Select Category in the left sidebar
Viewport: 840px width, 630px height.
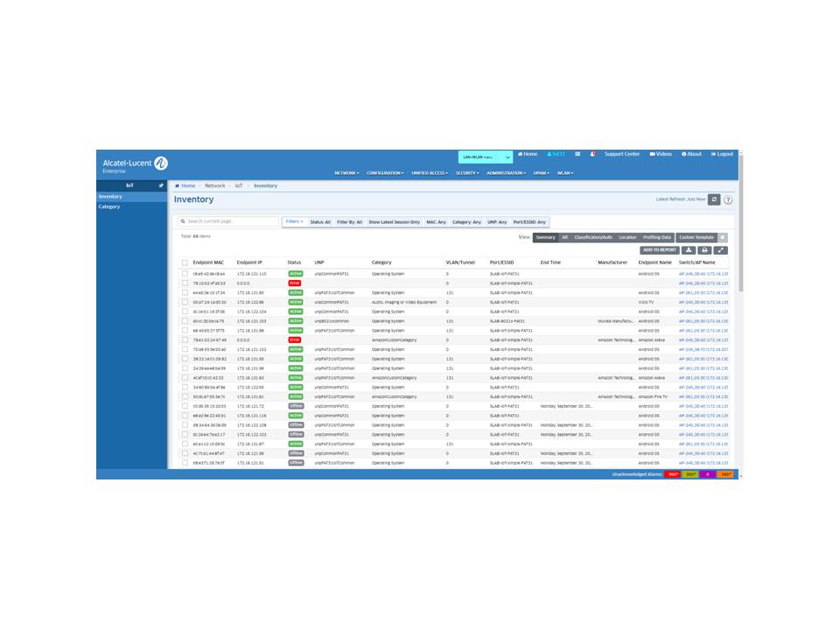click(109, 206)
